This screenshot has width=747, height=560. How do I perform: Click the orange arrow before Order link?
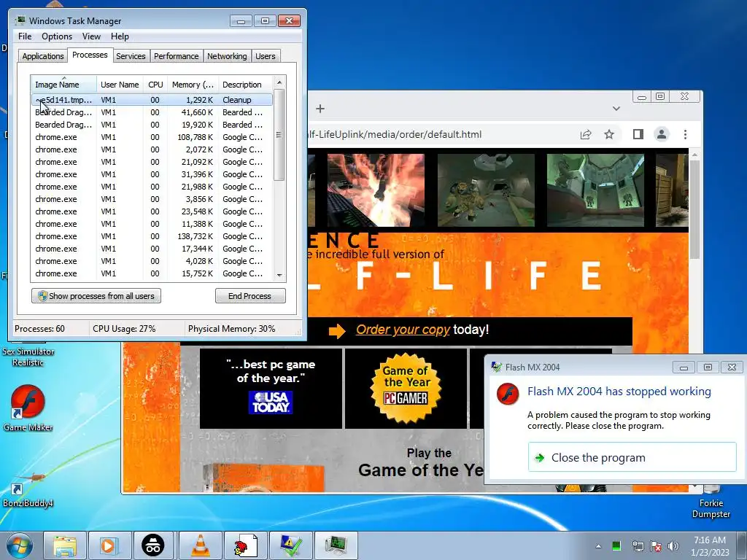(337, 330)
